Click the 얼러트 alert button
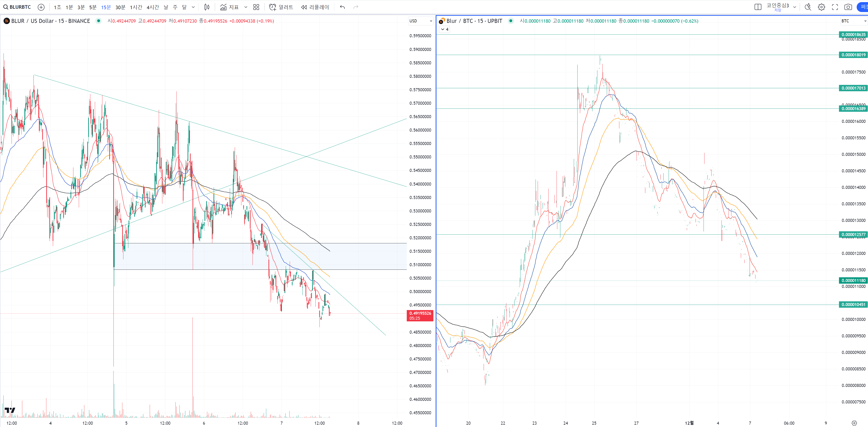868x427 pixels. tap(281, 7)
